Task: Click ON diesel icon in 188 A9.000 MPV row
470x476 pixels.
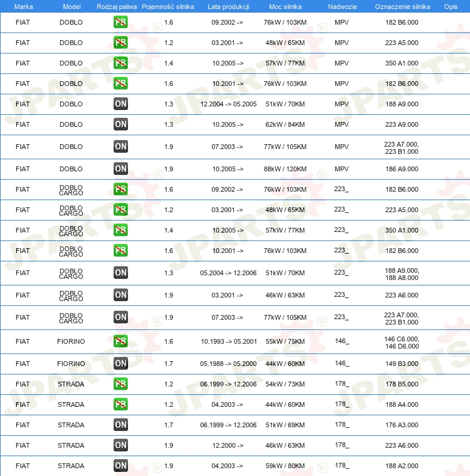Action: click(x=121, y=104)
